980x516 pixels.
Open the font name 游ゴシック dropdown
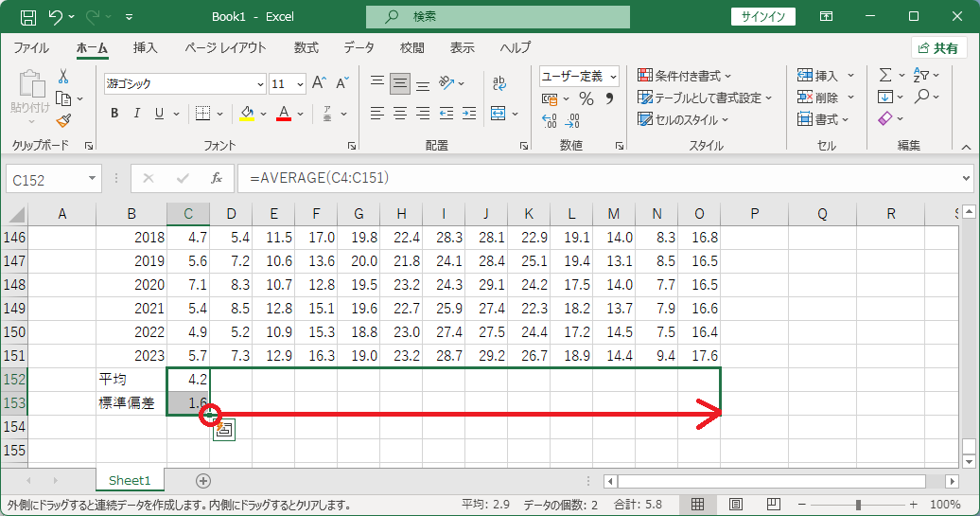click(261, 84)
